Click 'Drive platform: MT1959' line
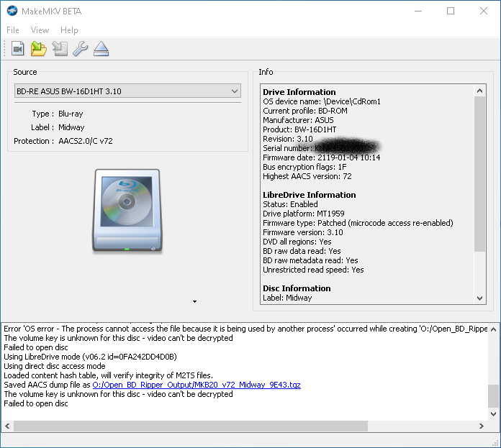 pos(304,214)
